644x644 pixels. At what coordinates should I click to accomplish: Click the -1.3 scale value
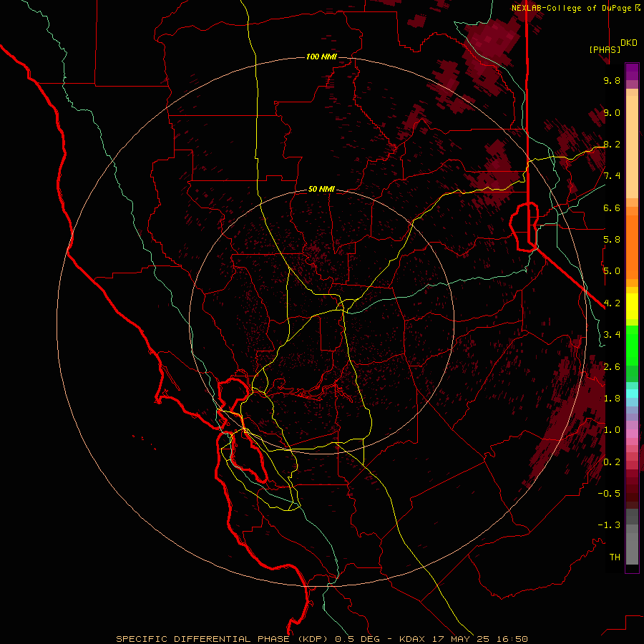coord(609,525)
